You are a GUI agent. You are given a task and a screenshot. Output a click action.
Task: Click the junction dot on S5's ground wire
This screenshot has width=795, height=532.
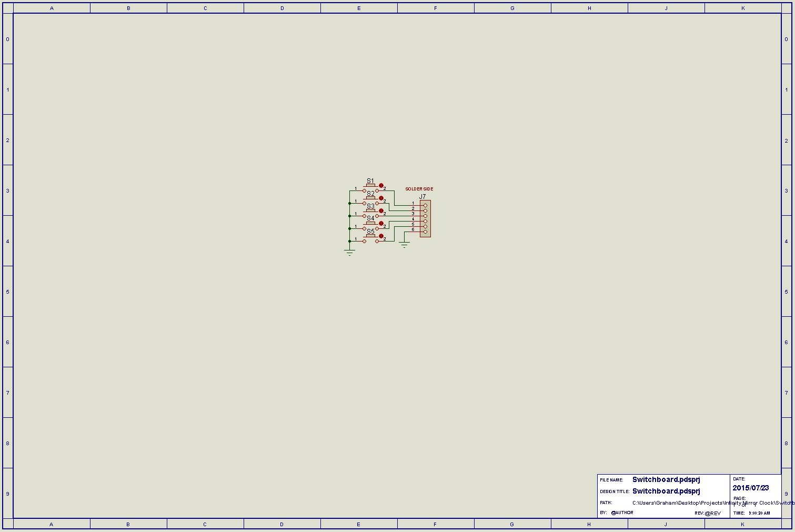(x=349, y=241)
